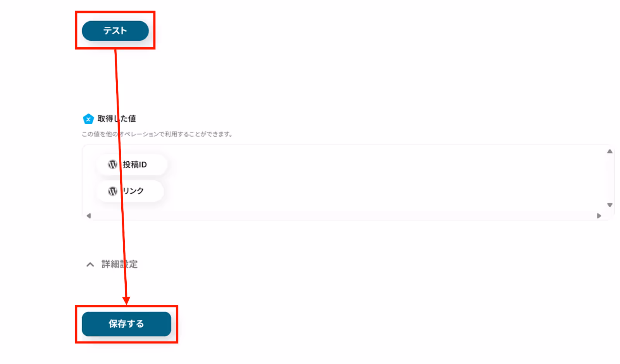This screenshot has height=364, width=620.
Task: Click the テスト button
Action: click(115, 31)
